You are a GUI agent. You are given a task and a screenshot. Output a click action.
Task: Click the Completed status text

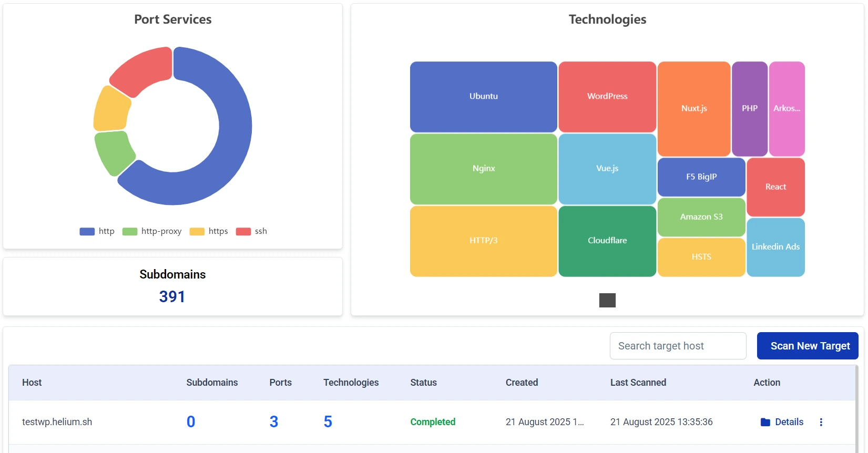[433, 422]
